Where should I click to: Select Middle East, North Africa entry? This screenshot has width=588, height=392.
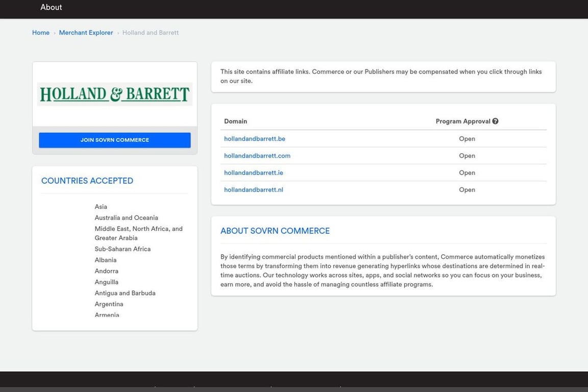point(139,233)
